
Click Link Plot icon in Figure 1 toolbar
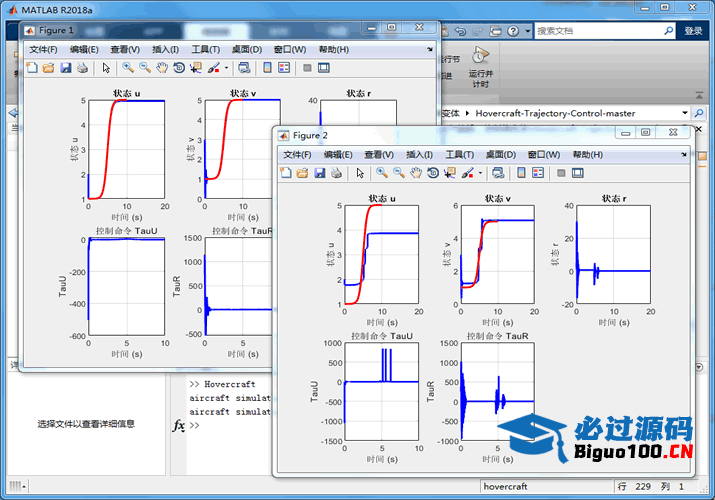point(244,68)
